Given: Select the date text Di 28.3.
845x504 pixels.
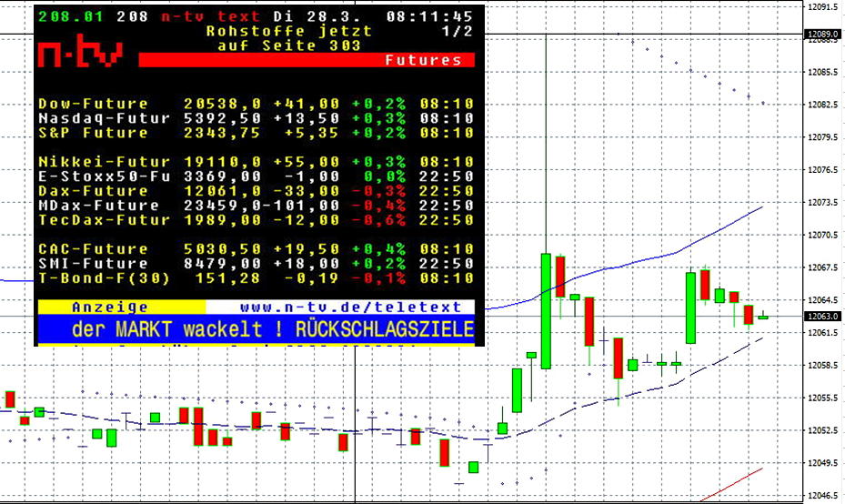Looking at the screenshot, I should point(316,16).
